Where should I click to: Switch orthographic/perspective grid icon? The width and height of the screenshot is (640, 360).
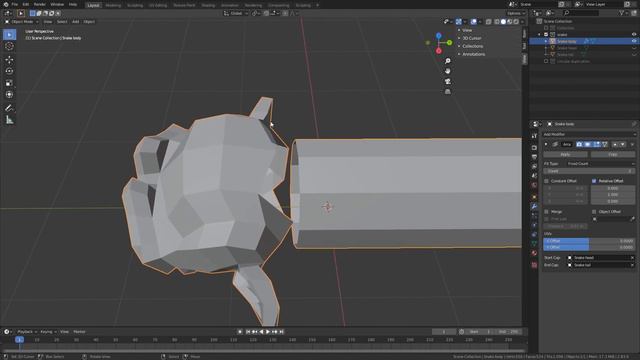[448, 91]
